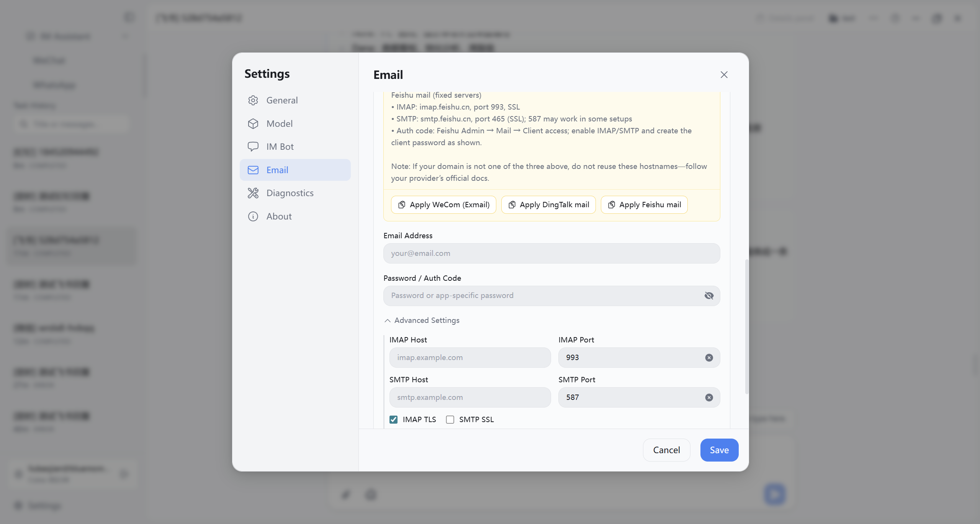Clear the SMTP Port value
Screen dimensions: 980x524
point(709,398)
